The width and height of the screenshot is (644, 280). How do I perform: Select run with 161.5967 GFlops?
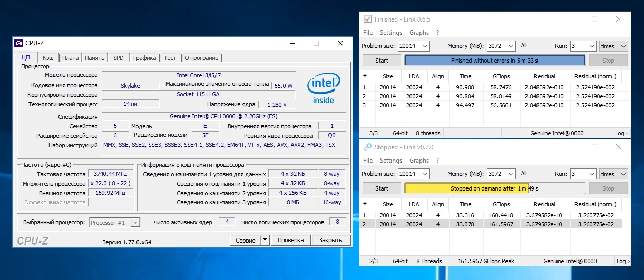tap(493, 224)
